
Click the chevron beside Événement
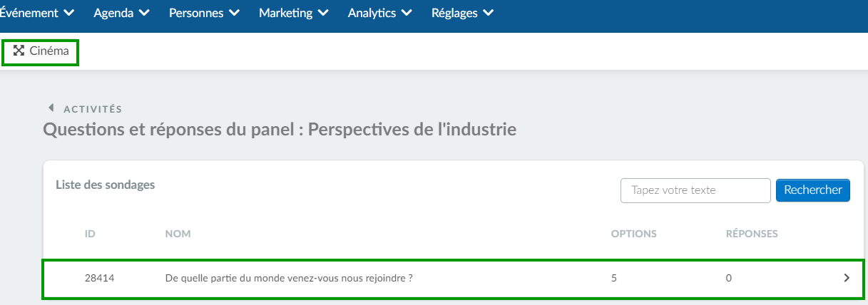coord(69,14)
